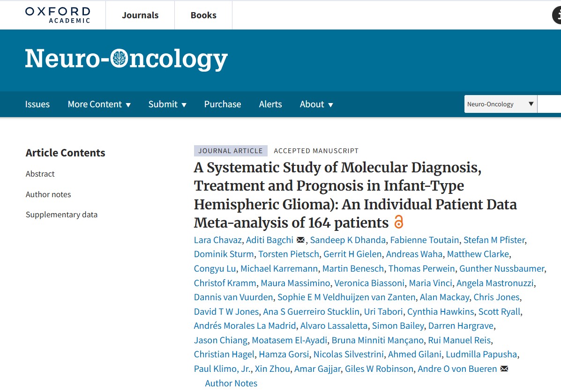561x392 pixels.
Task: Select Issues in the navigation bar
Action: 37,104
